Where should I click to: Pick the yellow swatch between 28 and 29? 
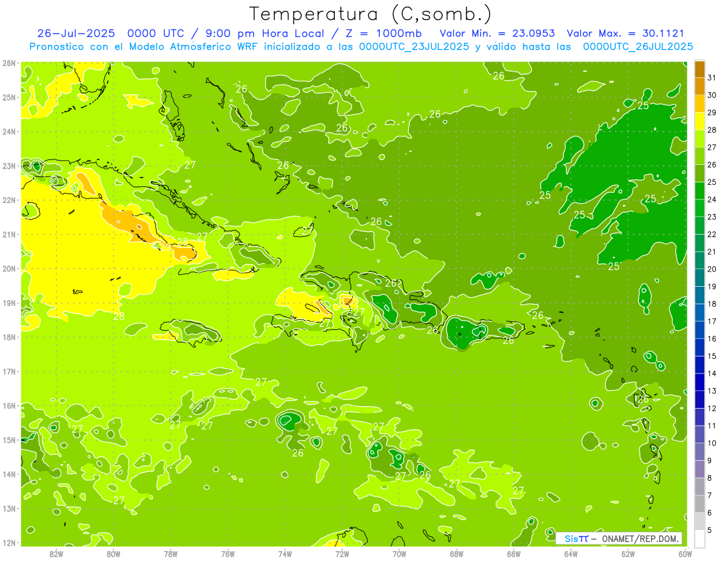coord(699,121)
